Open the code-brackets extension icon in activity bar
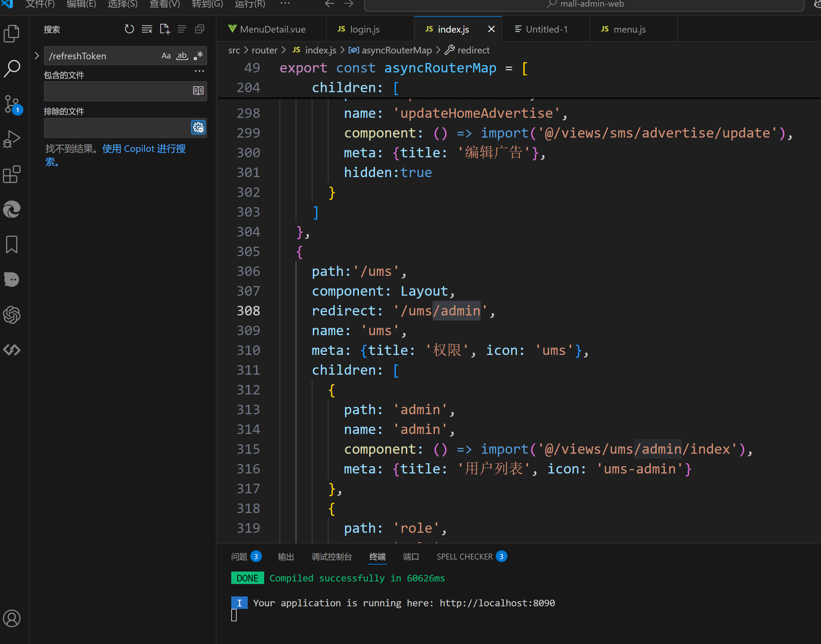This screenshot has height=644, width=821. point(12,350)
